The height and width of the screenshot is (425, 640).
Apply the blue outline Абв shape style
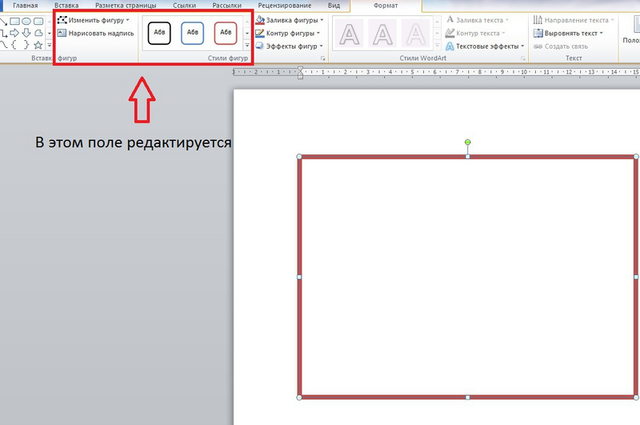pyautogui.click(x=192, y=33)
